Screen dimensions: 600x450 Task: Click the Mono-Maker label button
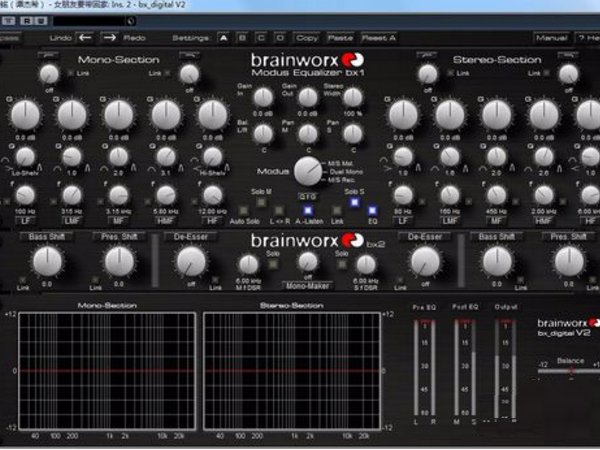coord(308,286)
